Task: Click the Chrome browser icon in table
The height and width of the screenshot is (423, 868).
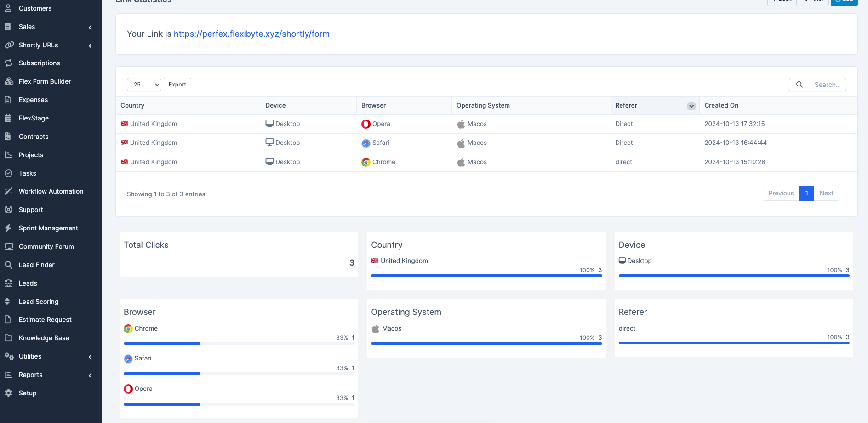Action: click(x=366, y=162)
